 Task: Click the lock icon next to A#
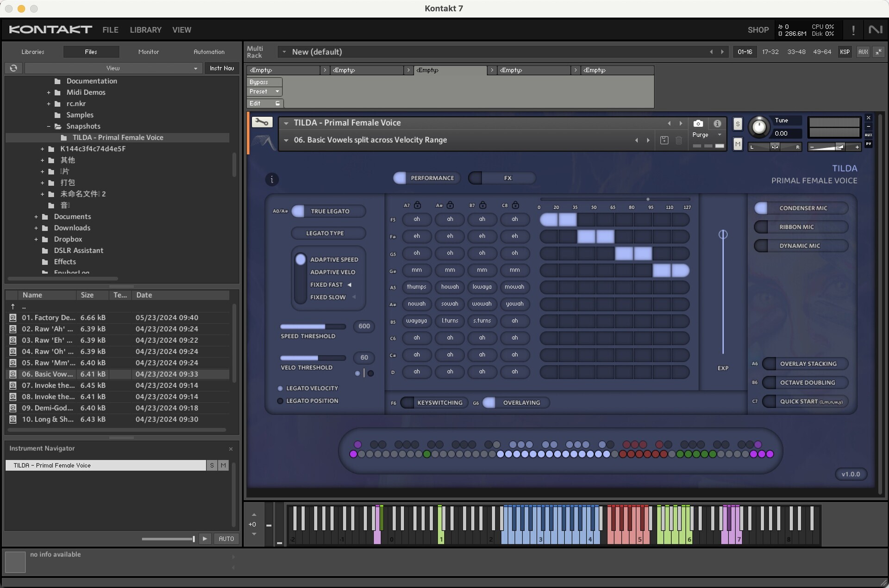point(450,205)
